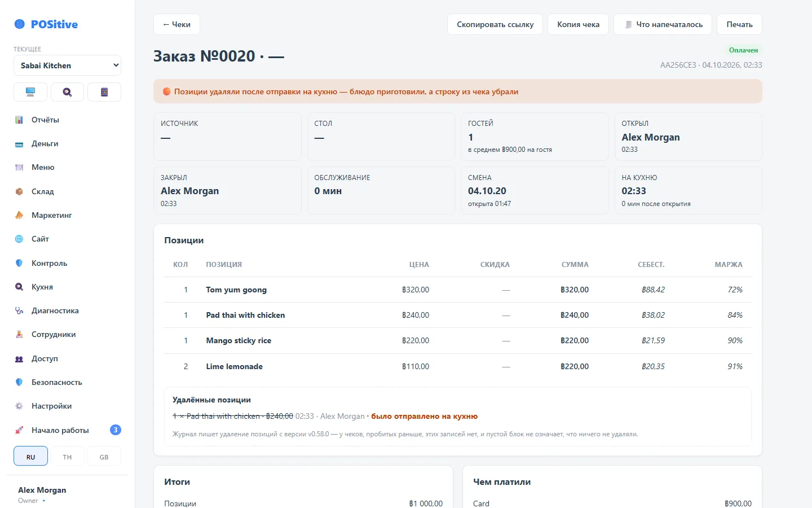Expand the Sabai Kitchen location dropdown

pyautogui.click(x=67, y=65)
